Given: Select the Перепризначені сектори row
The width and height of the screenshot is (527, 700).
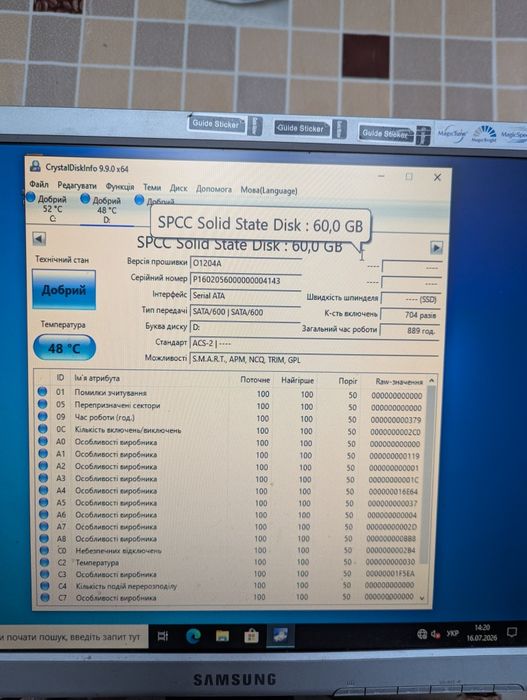Looking at the screenshot, I should click(231, 406).
